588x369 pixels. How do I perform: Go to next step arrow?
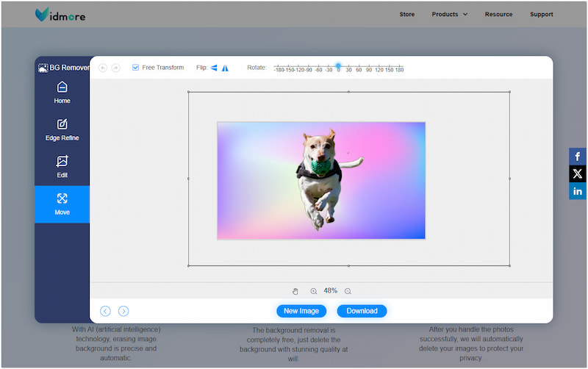pos(123,311)
